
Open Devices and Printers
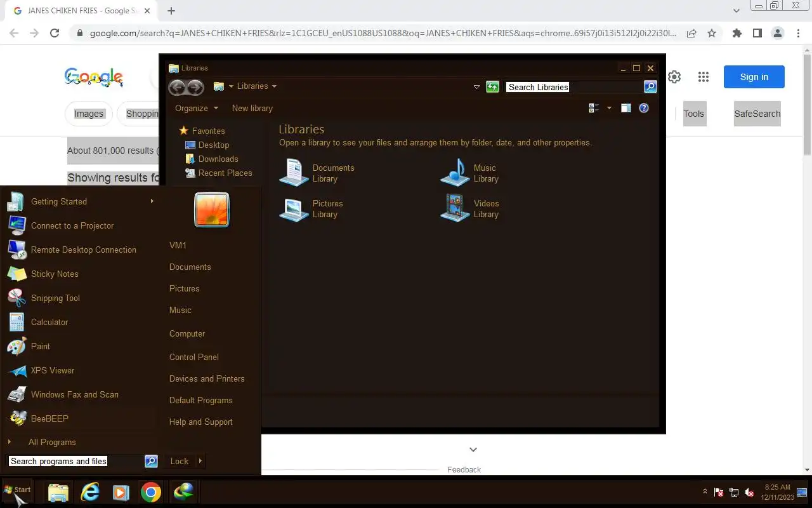pyautogui.click(x=207, y=378)
